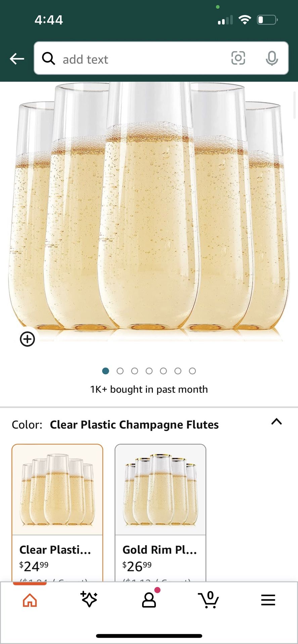
Task: Jump to last image carousel dot
Action: pos(192,371)
